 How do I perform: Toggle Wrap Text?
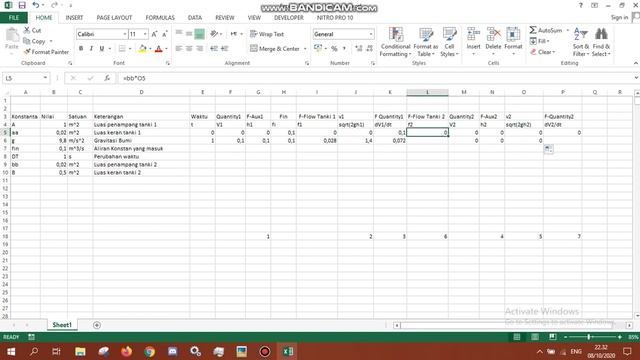tap(267, 34)
